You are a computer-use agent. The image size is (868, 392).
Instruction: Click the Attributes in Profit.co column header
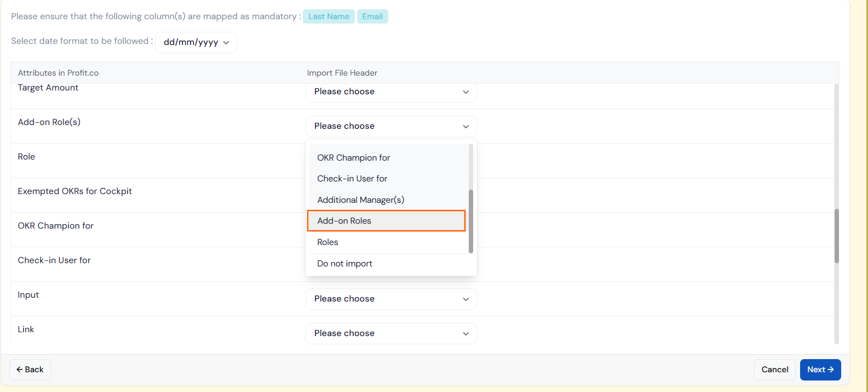pos(58,73)
